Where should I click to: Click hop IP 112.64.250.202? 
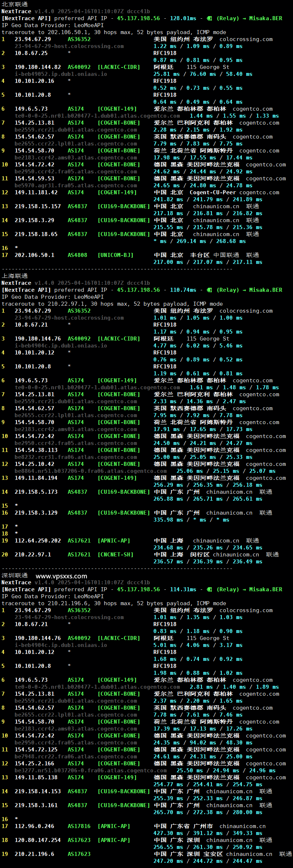tap(38, 541)
